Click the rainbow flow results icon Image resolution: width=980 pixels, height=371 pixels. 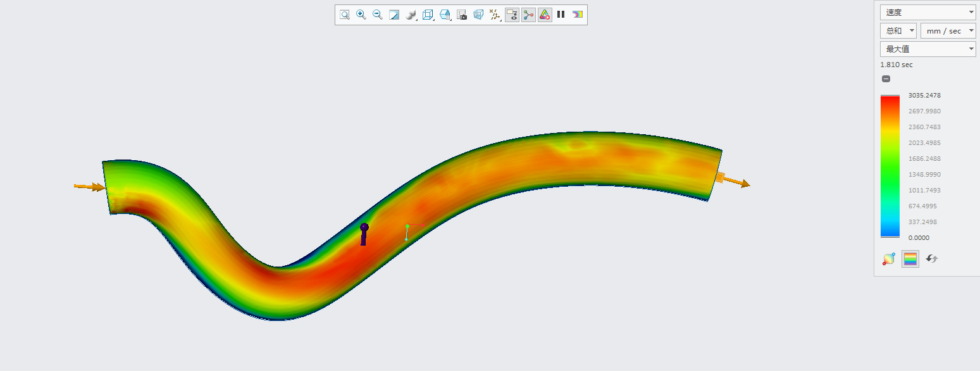tap(578, 15)
